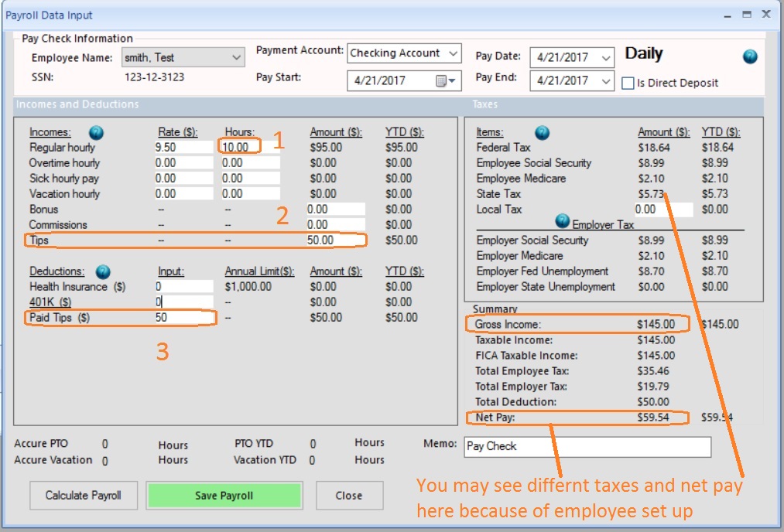Screen dimensions: 784x532
Task: Enable the Is Direct Deposit checkbox
Action: pos(628,83)
